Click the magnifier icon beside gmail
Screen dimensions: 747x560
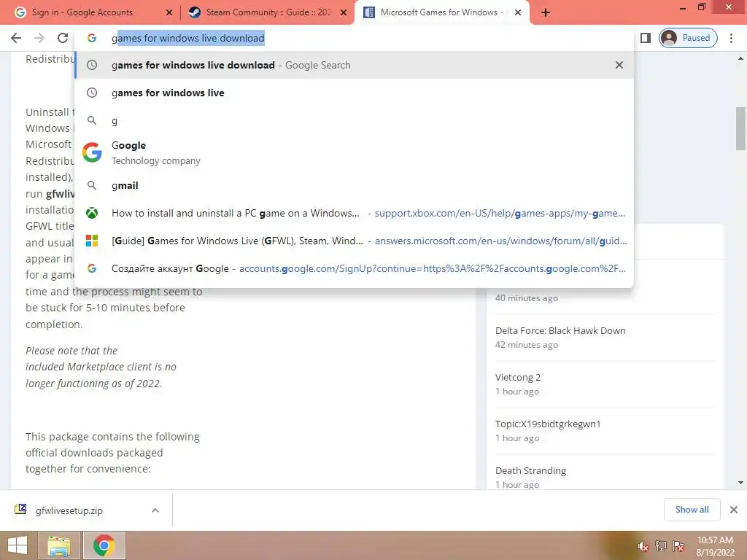tap(92, 185)
